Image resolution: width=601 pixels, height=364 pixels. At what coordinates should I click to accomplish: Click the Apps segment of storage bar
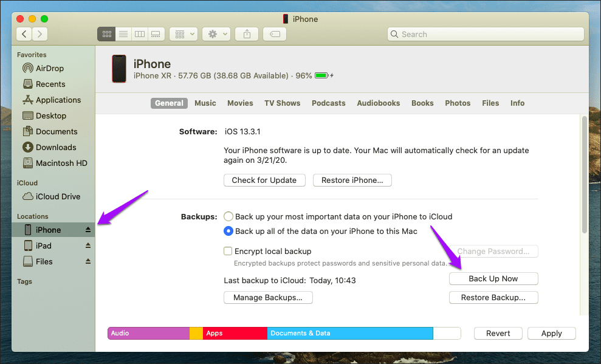click(235, 334)
